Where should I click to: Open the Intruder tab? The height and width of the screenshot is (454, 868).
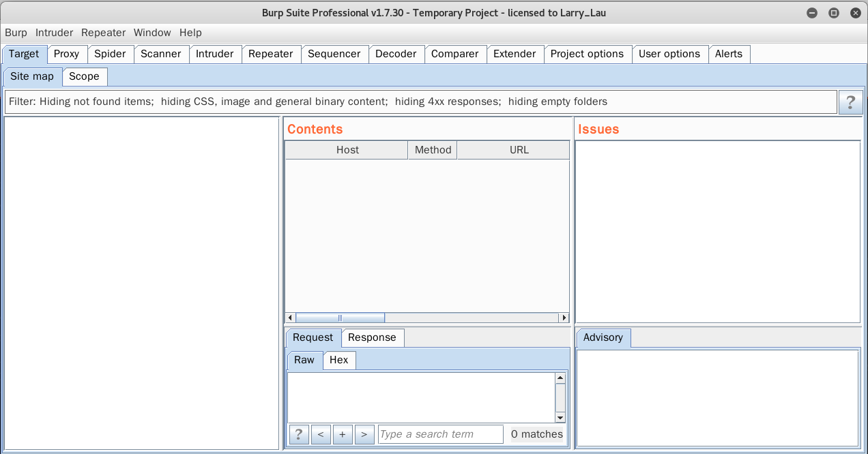pos(215,54)
